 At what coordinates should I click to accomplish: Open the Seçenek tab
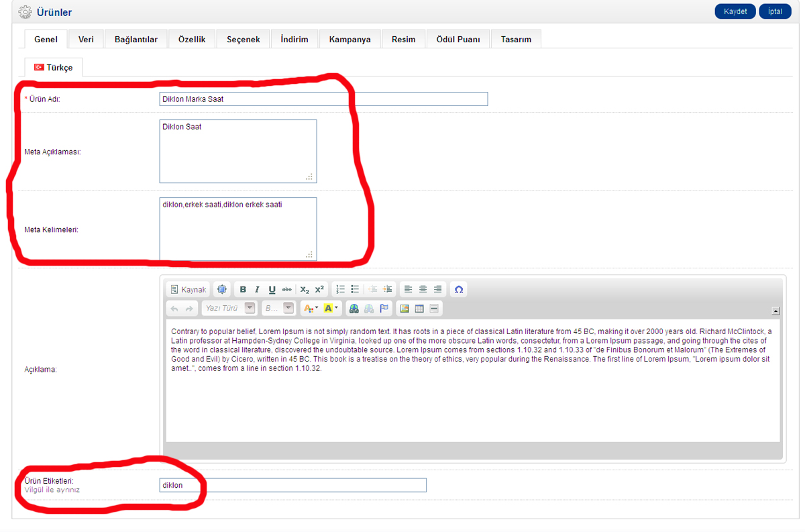tap(243, 40)
